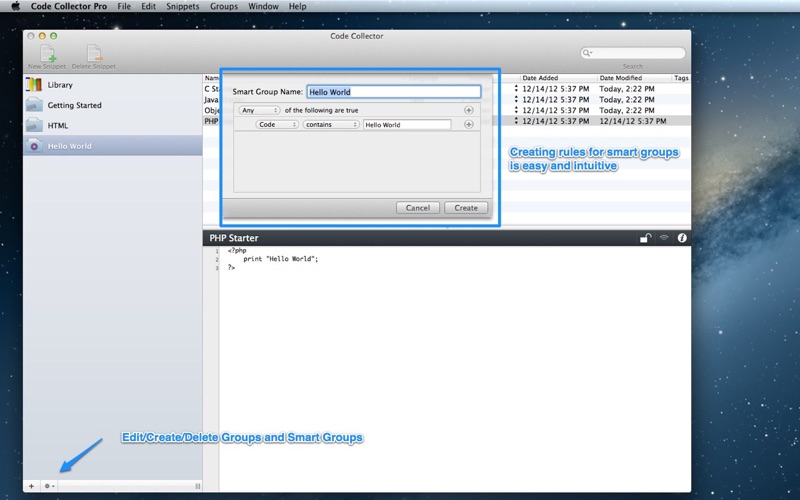Click the Create button
This screenshot has height=500, width=800.
pos(466,208)
